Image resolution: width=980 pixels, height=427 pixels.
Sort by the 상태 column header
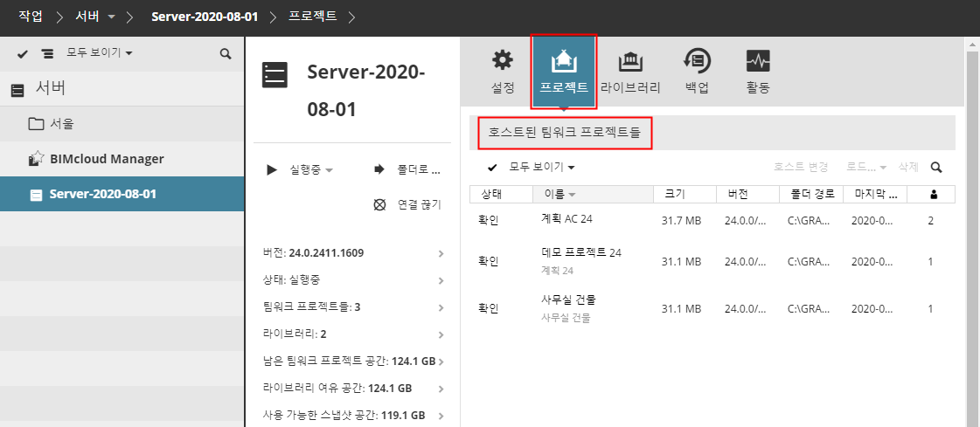(501, 194)
